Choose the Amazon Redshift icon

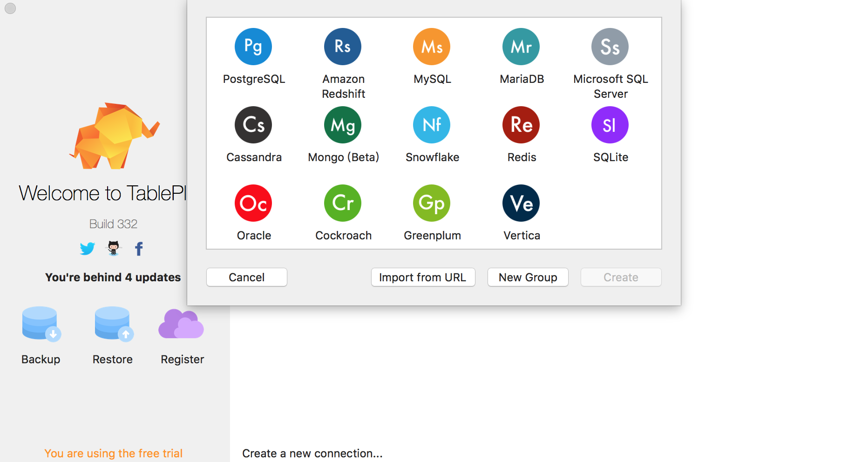(x=343, y=47)
